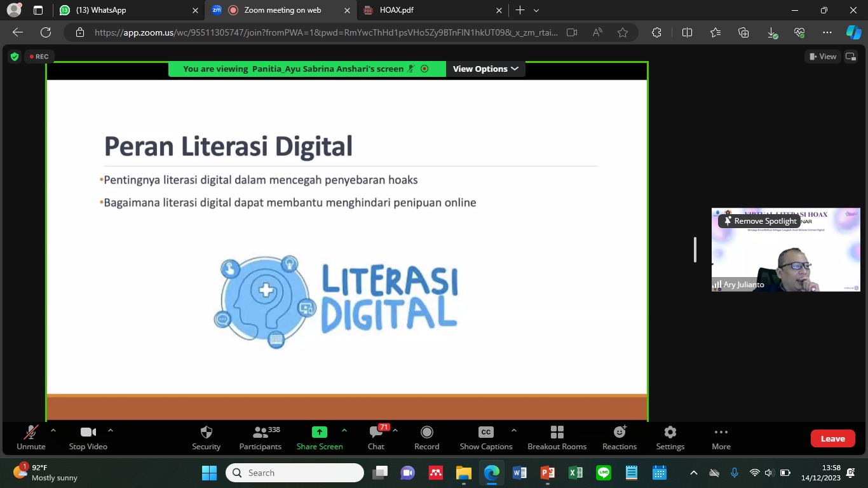Expand the caret beside Show Captions
868x488 pixels.
[x=514, y=431]
